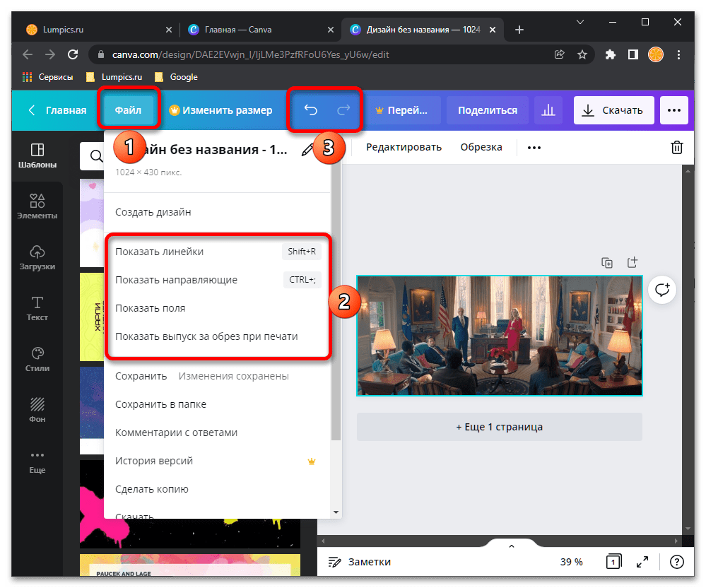Bookmark this page with star icon
706x588 pixels.
(x=582, y=54)
